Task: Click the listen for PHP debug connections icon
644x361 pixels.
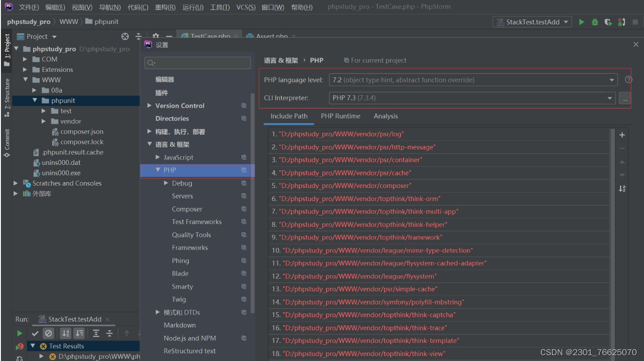Action: [x=622, y=22]
